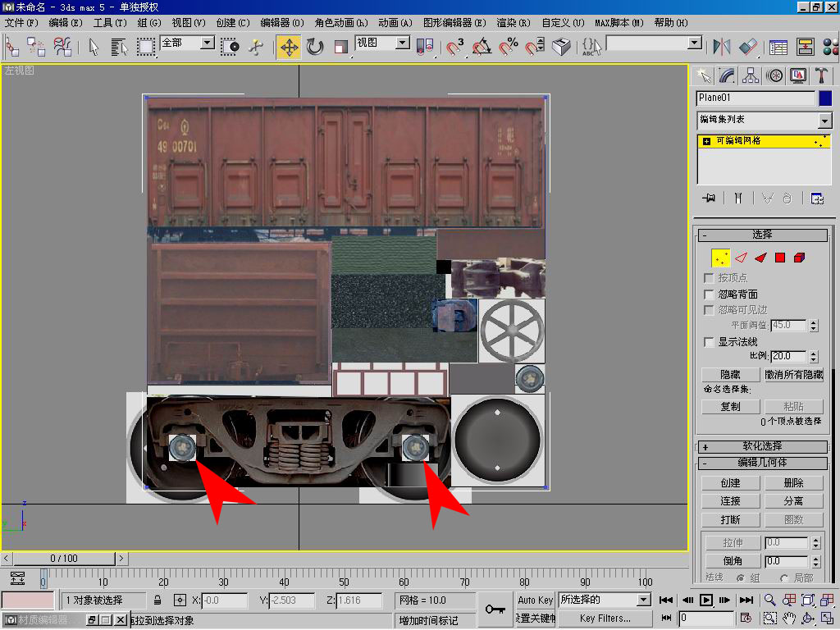
Task: Switch to the Modify panel tab
Action: [x=727, y=75]
